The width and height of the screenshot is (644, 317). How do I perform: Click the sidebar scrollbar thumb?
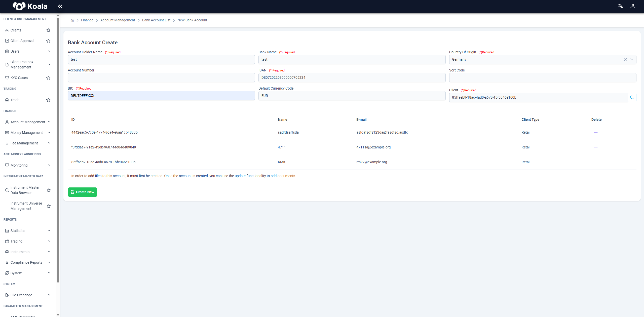coord(58,150)
